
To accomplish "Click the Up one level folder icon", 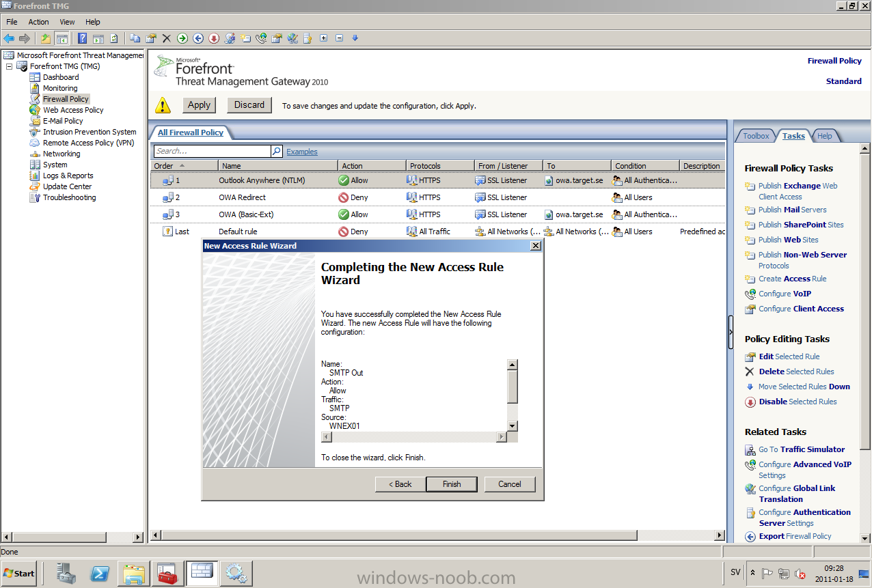I will click(x=46, y=38).
